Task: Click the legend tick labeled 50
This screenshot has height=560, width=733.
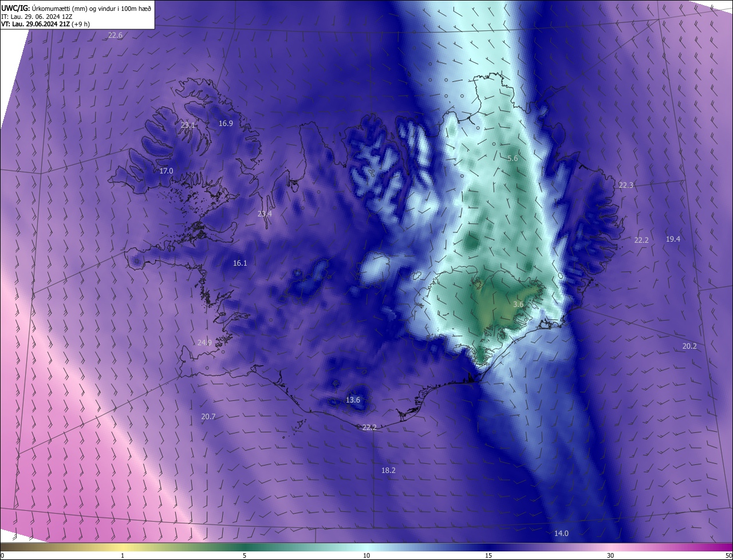Action: click(728, 555)
